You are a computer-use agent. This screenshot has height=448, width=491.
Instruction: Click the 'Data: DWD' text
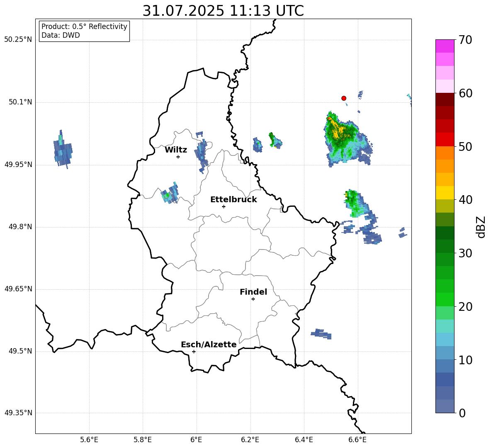click(x=61, y=35)
